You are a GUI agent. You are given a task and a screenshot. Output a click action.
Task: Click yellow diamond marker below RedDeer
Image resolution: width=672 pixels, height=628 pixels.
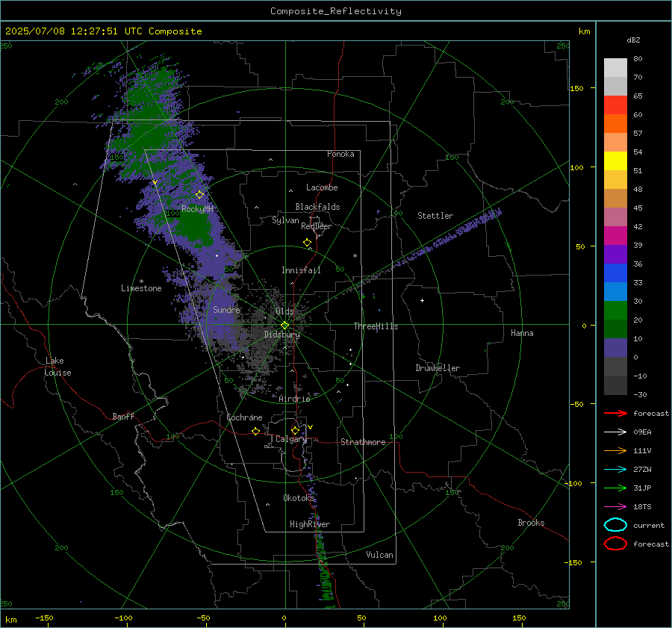[307, 243]
